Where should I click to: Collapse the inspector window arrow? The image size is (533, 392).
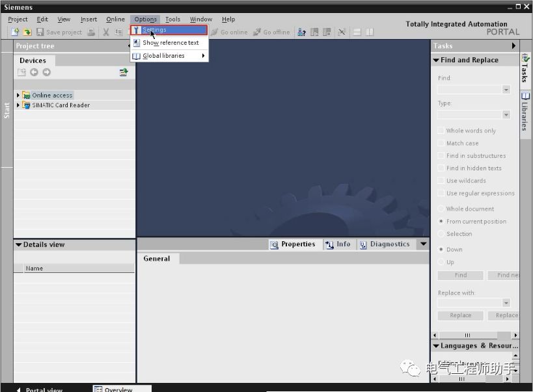(423, 244)
